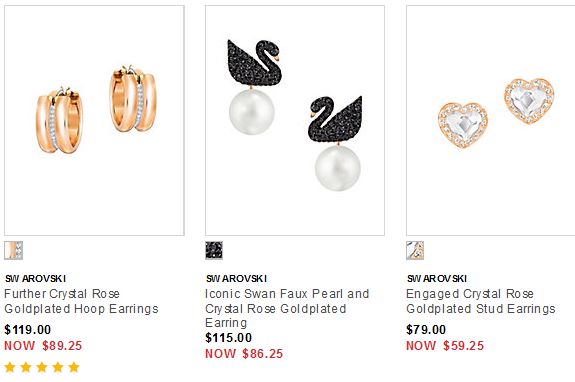
Task: Click the NOW $89.25 sale price
Action: pyautogui.click(x=43, y=346)
